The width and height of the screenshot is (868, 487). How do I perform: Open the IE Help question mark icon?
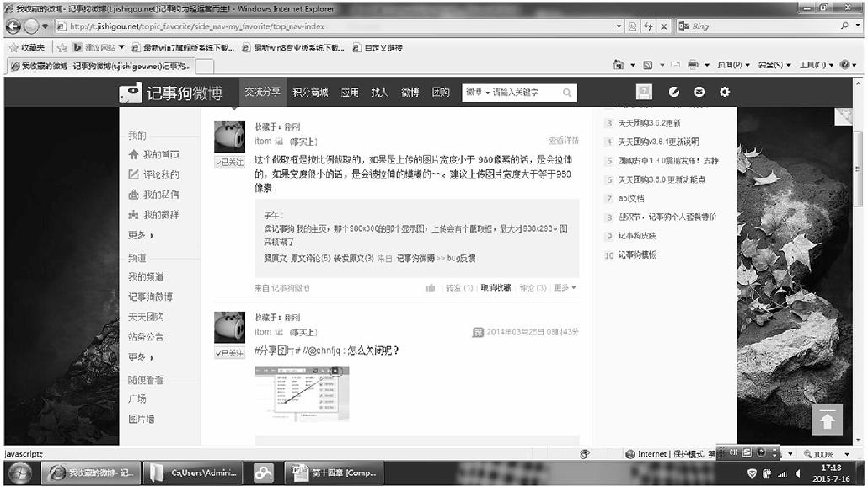(x=844, y=65)
